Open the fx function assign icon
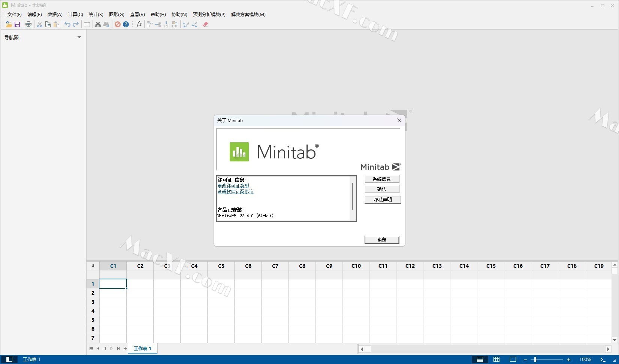The image size is (619, 364). (139, 24)
